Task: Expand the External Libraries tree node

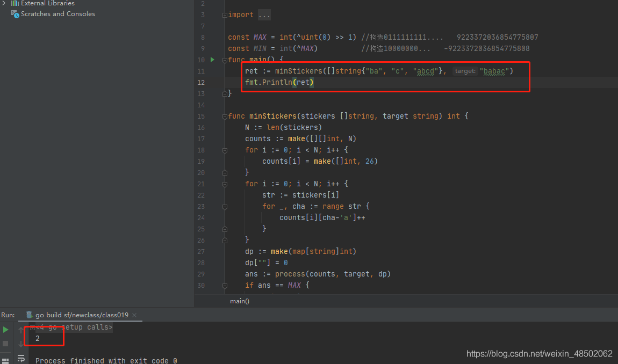Action: [4, 3]
